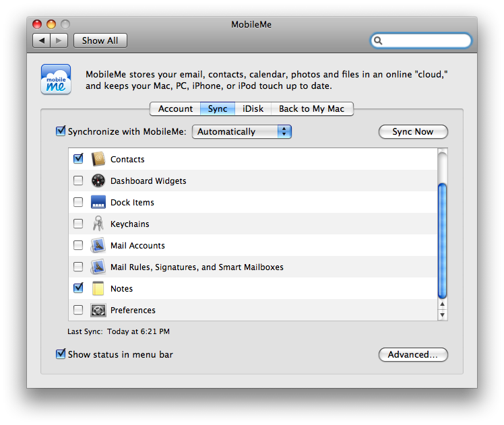Click the scroll up arrow in list
This screenshot has height=425, width=504.
coord(442,304)
